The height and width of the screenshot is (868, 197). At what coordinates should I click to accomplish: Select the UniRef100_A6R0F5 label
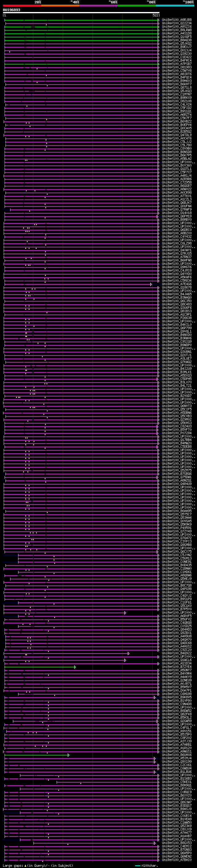pyautogui.click(x=176, y=616)
